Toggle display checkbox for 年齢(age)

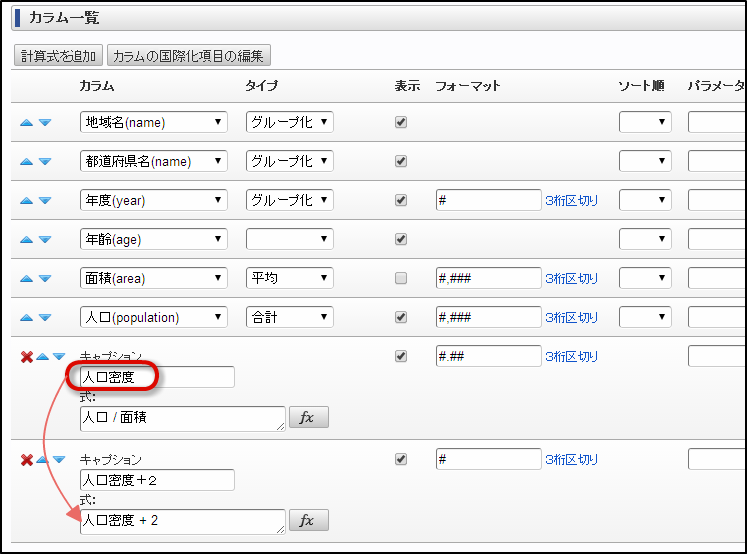[x=401, y=239]
